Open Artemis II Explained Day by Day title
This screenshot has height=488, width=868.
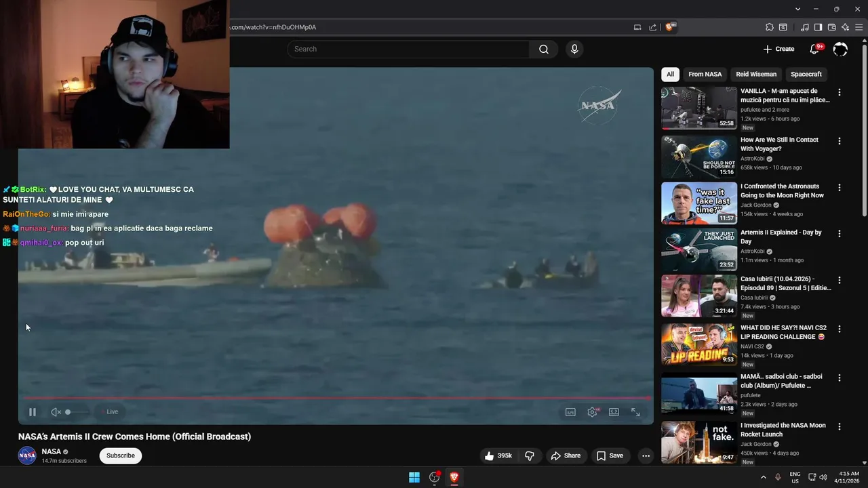(x=781, y=237)
